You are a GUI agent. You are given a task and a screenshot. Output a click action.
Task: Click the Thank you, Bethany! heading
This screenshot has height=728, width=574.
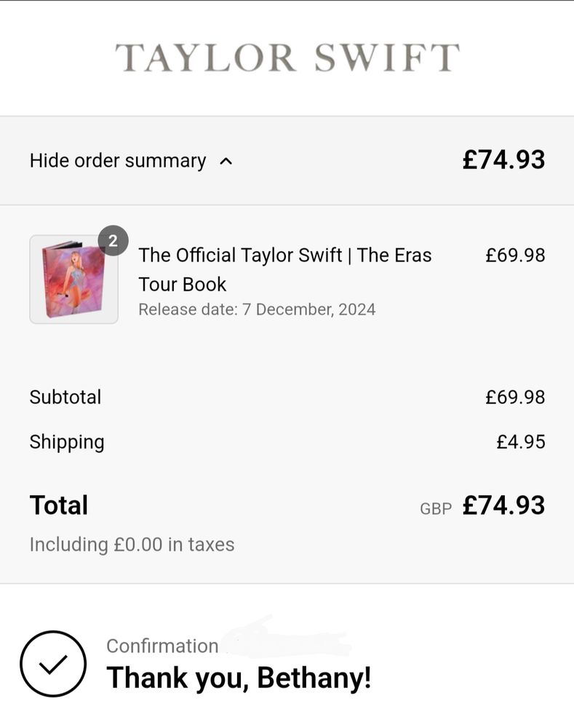click(239, 678)
